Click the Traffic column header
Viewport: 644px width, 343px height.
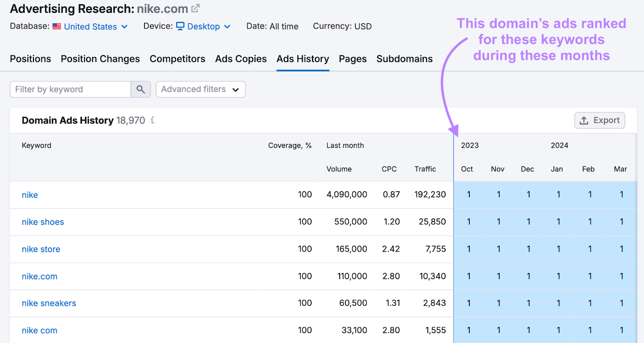pyautogui.click(x=425, y=169)
